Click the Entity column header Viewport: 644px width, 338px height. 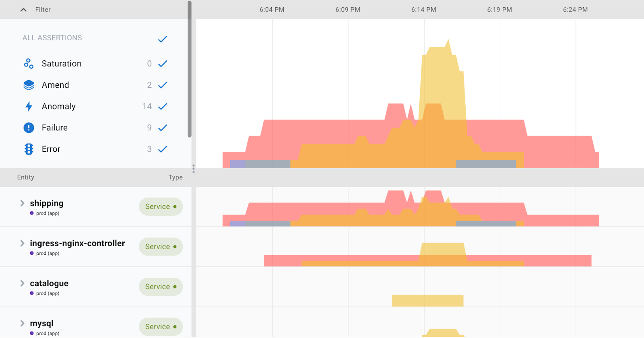coord(25,177)
